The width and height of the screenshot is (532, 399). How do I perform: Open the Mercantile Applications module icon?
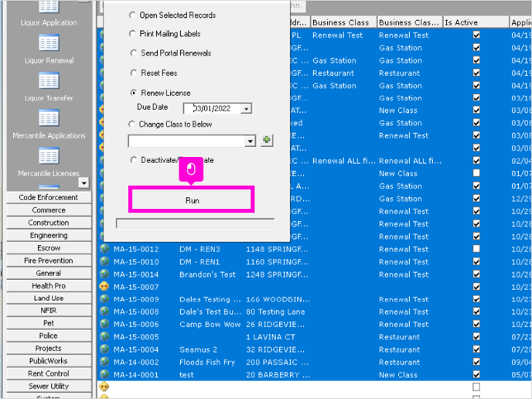point(49,118)
